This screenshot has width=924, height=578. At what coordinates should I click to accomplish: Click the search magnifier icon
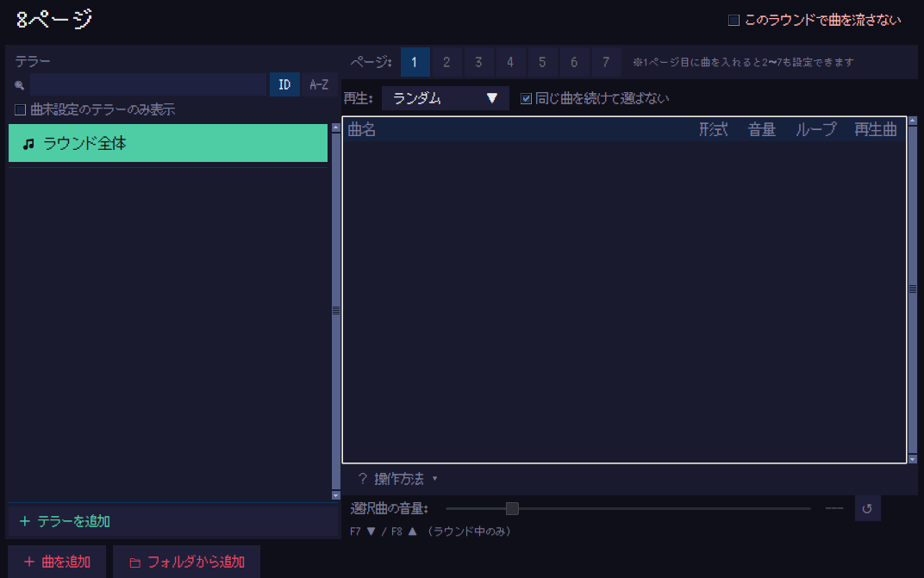pyautogui.click(x=20, y=85)
